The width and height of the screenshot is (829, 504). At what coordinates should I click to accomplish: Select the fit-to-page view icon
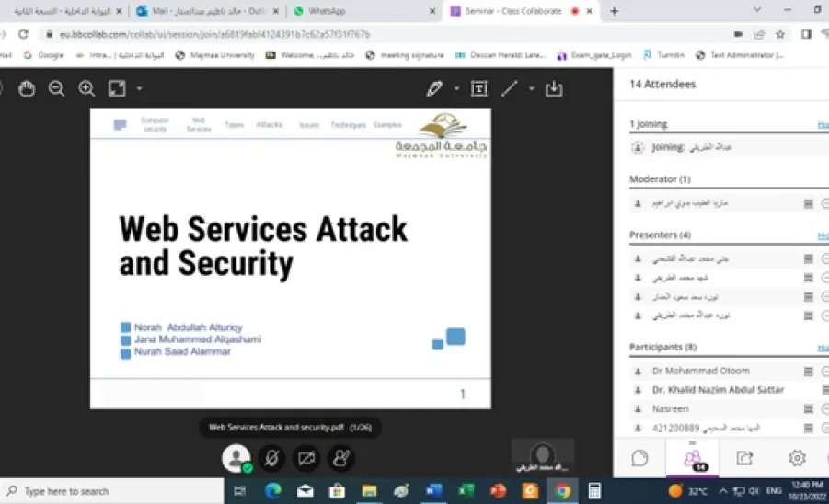click(x=117, y=89)
